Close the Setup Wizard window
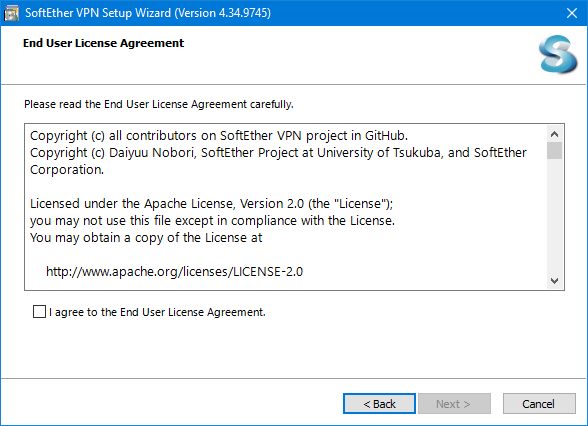The width and height of the screenshot is (588, 426). (x=572, y=13)
